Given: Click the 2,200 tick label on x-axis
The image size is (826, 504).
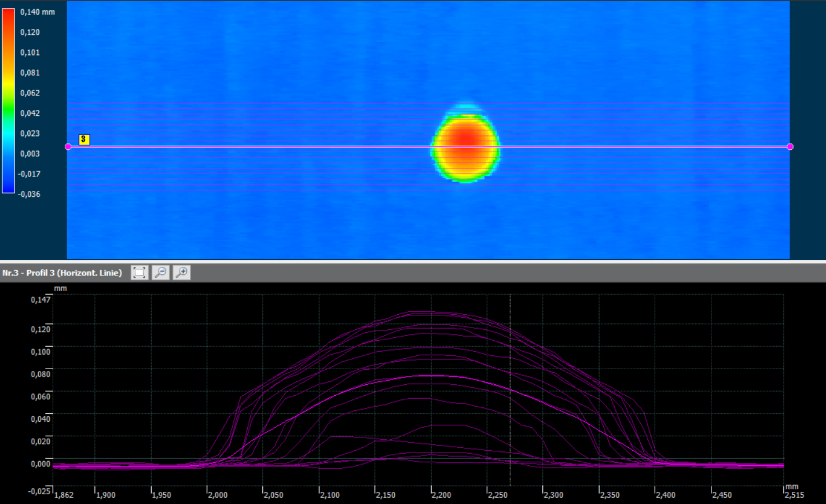Looking at the screenshot, I should (441, 495).
